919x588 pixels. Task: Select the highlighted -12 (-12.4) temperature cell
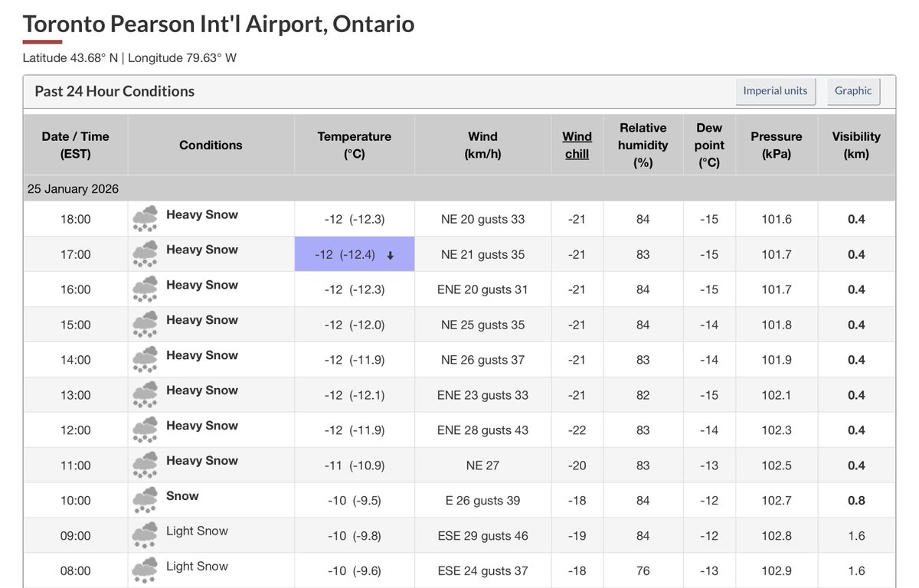(x=355, y=254)
